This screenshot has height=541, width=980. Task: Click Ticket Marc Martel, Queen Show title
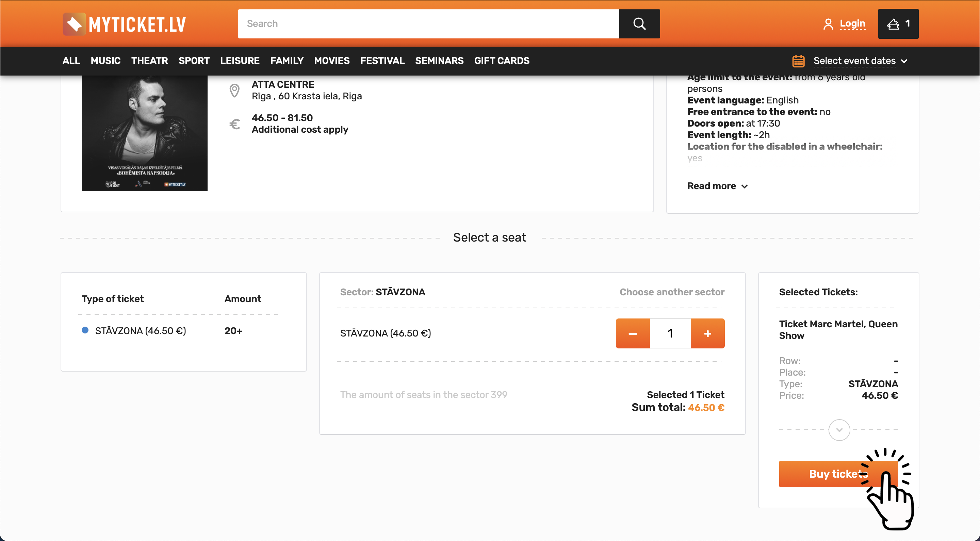point(838,330)
